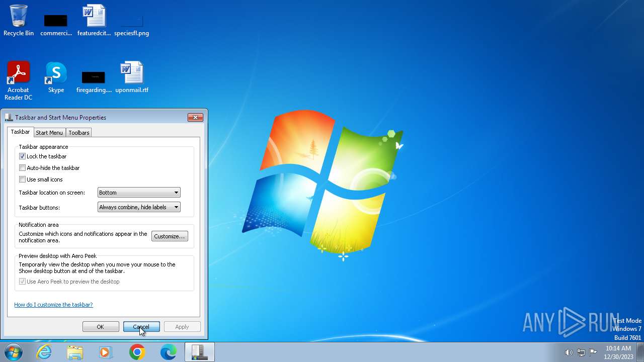Select the speciesfl.png desktop icon

tap(131, 25)
